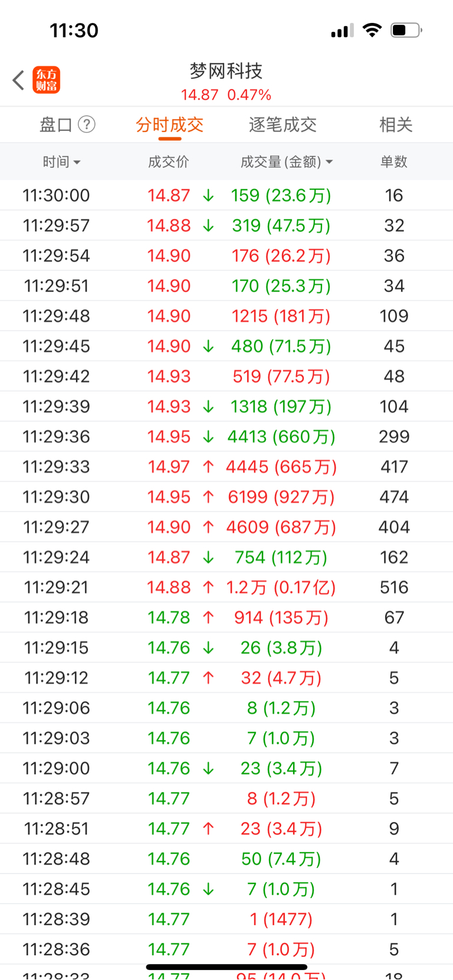453x980 pixels.
Task: Tap the 单数 column header
Action: [394, 161]
